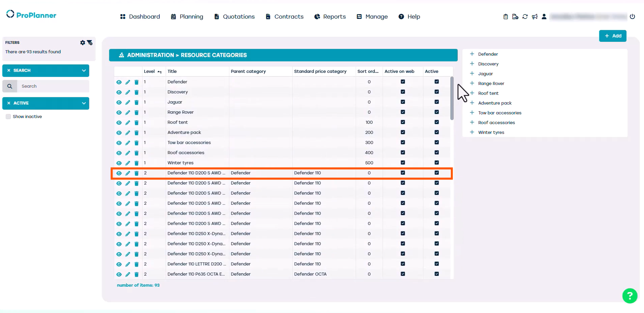Remove the SEARCH filter with X
Viewport: 644px width, 313px height.
coord(9,70)
